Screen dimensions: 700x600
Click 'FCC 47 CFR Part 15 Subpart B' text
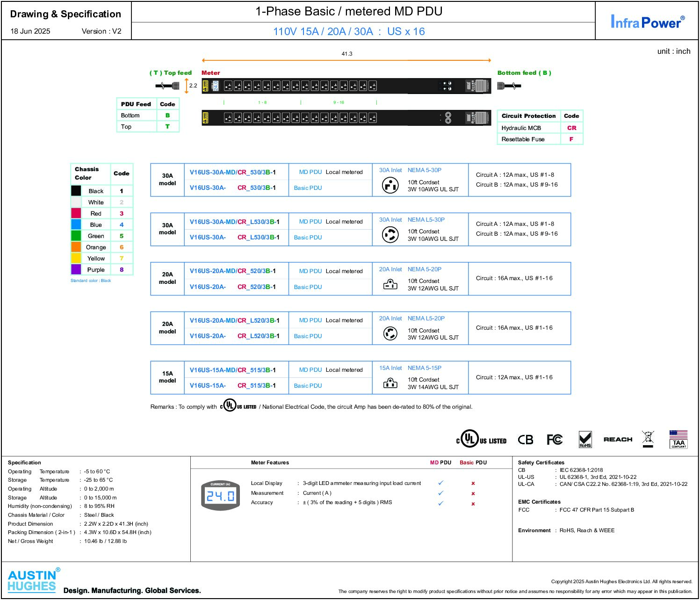tap(597, 510)
